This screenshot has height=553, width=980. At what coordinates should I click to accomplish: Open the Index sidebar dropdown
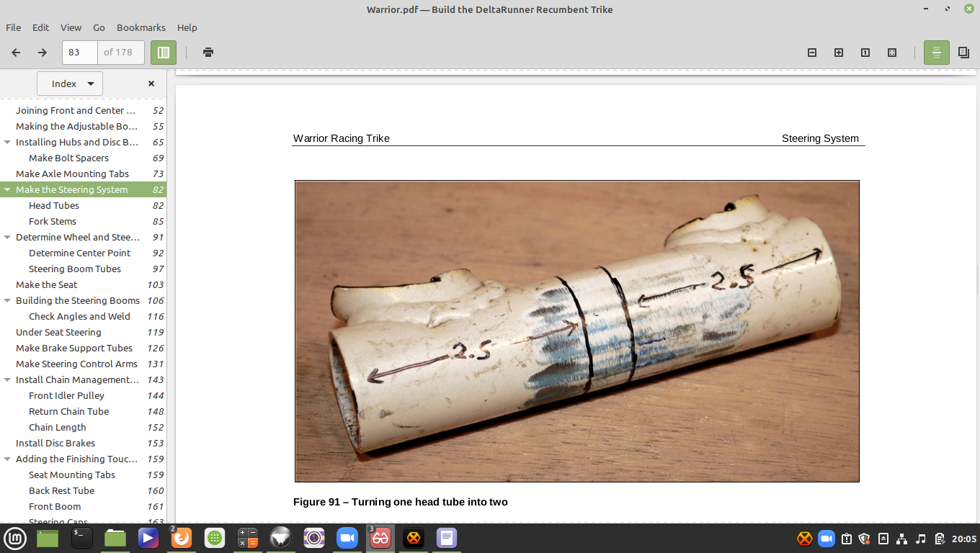click(x=70, y=84)
